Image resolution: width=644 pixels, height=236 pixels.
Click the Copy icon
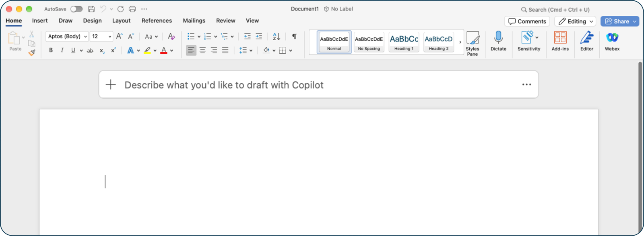pyautogui.click(x=32, y=43)
